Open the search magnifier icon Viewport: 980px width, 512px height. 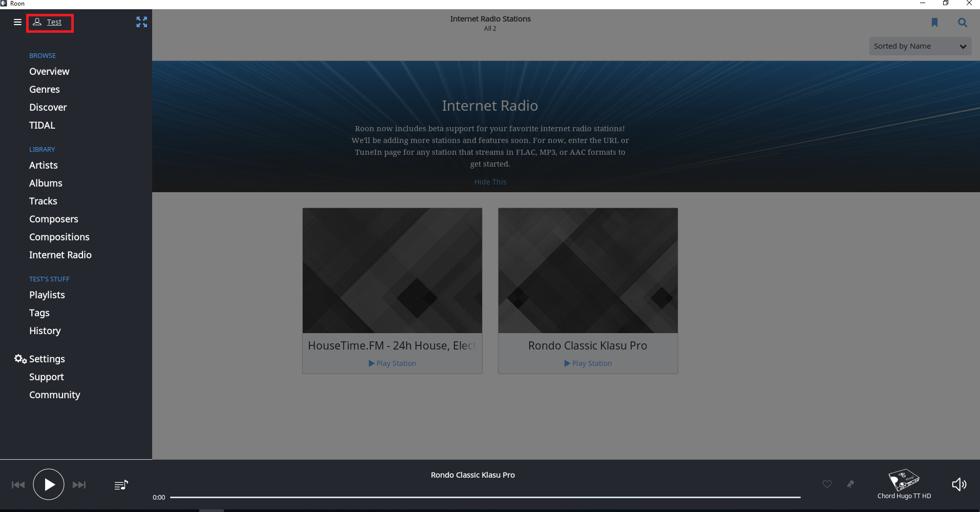click(x=963, y=23)
